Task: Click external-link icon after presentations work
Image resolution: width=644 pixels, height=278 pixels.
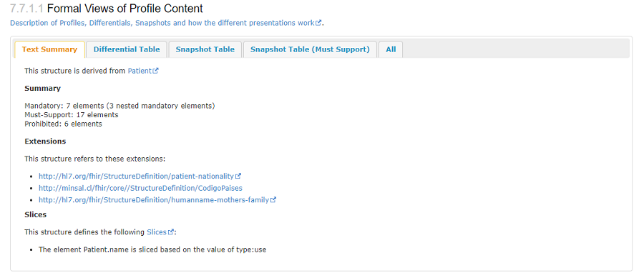Action: click(318, 23)
